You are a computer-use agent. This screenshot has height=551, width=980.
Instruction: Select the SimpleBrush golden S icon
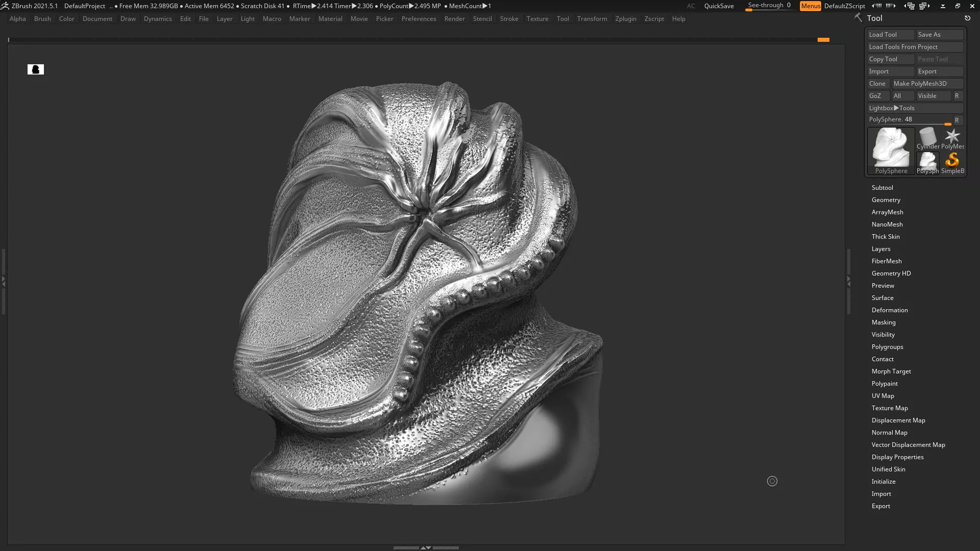click(x=952, y=163)
